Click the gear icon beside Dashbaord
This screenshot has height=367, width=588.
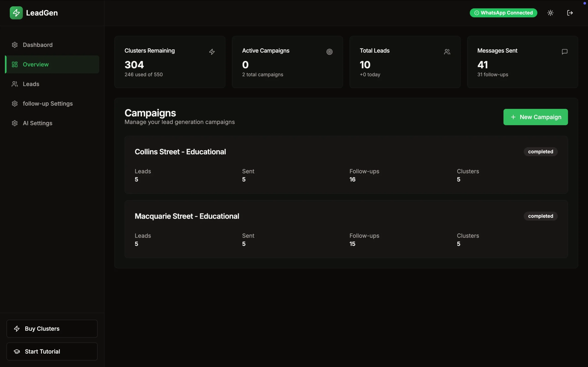click(14, 45)
